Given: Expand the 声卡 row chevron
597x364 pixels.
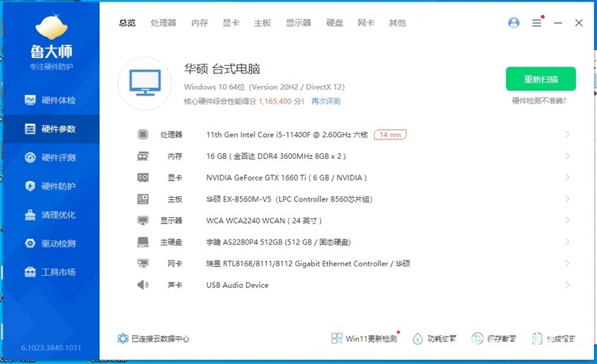Looking at the screenshot, I should pos(567,285).
